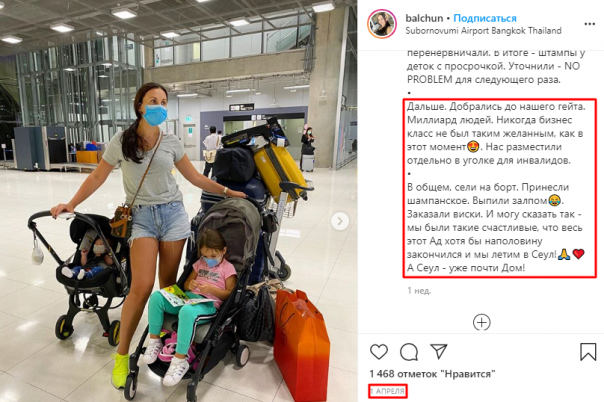Click the heart-eyes emoji after момент
Screen dimensions: 604x402
tap(473, 147)
